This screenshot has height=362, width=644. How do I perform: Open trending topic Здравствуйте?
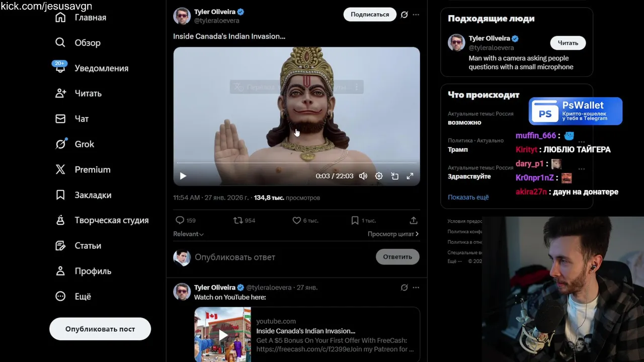click(469, 176)
